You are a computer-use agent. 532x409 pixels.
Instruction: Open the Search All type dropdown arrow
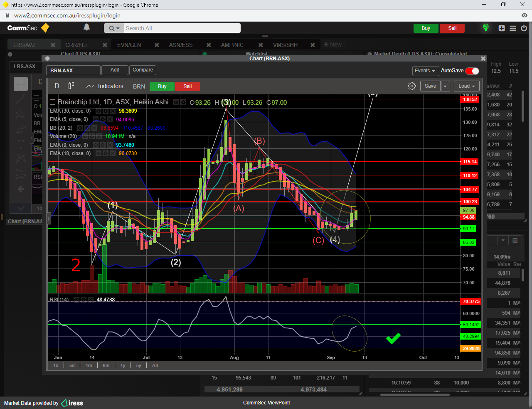(x=118, y=28)
